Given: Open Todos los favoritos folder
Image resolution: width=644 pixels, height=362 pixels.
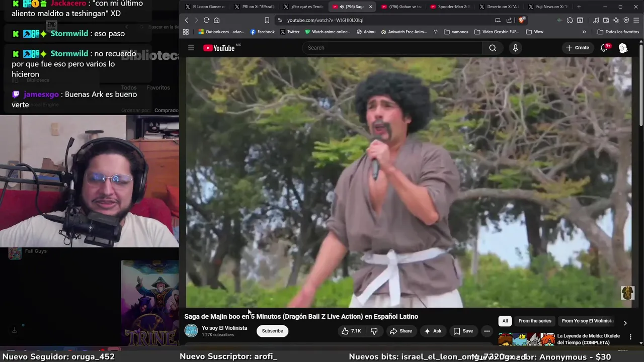Looking at the screenshot, I should pyautogui.click(x=618, y=32).
